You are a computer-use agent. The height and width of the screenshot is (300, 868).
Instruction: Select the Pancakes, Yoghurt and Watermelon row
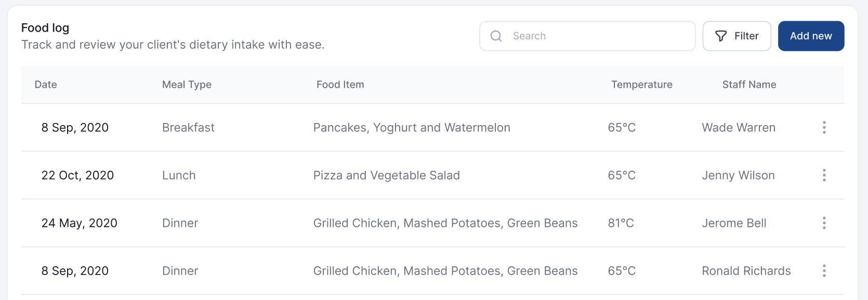point(411,128)
